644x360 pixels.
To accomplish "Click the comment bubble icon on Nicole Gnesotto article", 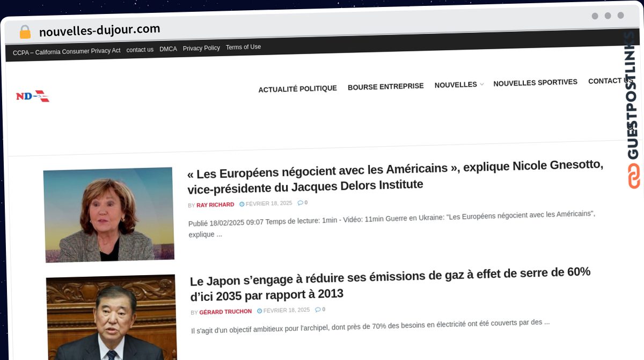I will click(x=300, y=203).
